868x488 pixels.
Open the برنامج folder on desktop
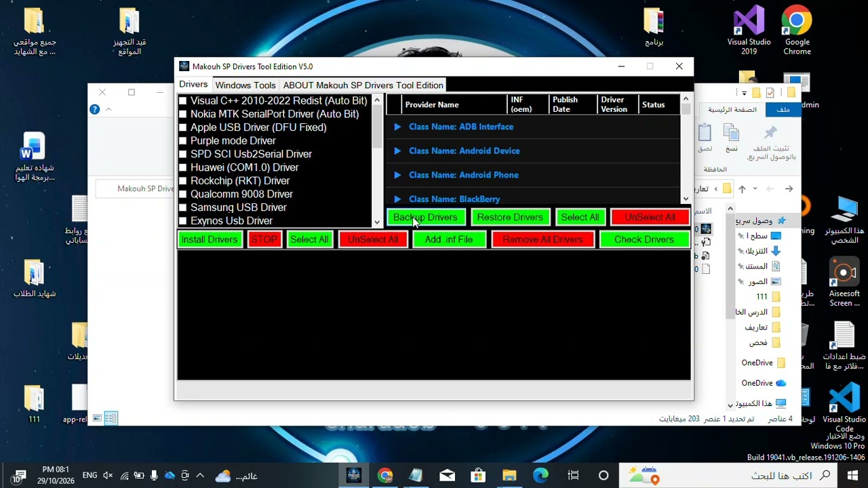tap(654, 27)
